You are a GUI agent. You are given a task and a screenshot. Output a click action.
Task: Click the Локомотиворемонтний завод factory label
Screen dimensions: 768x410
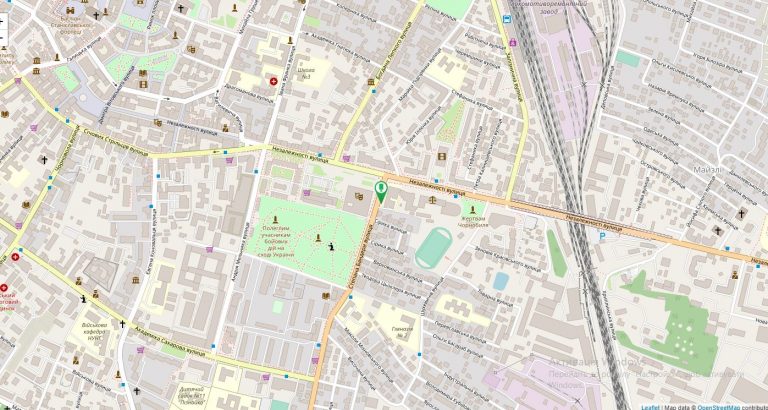(x=551, y=9)
